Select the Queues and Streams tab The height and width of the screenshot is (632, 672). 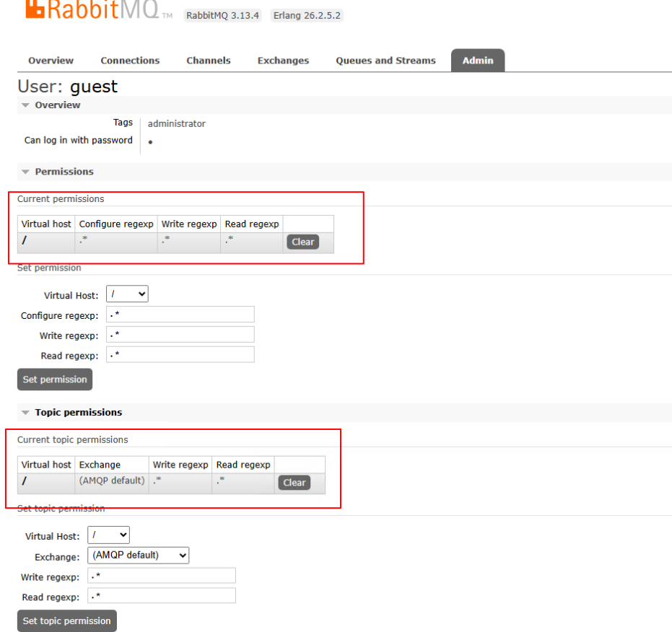(385, 61)
